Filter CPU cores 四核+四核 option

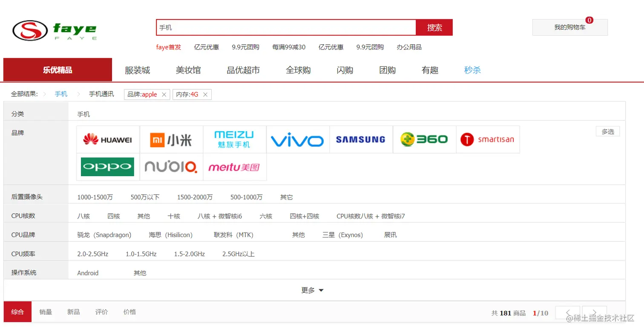pos(305,216)
